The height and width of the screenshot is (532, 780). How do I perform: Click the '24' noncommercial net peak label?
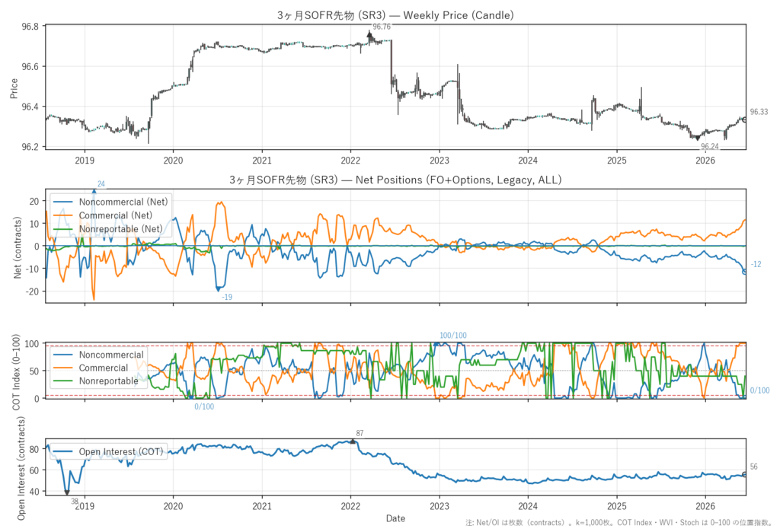tap(101, 184)
